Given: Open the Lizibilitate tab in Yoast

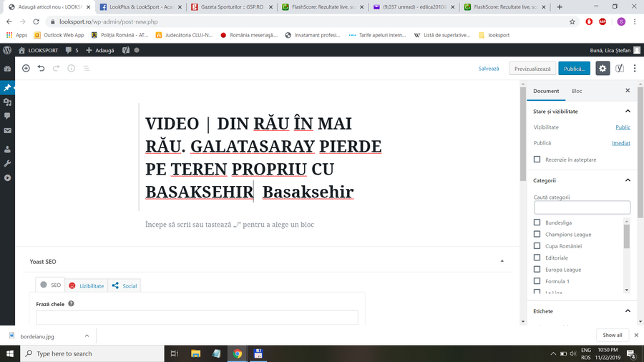Looking at the screenshot, I should pyautogui.click(x=87, y=285).
